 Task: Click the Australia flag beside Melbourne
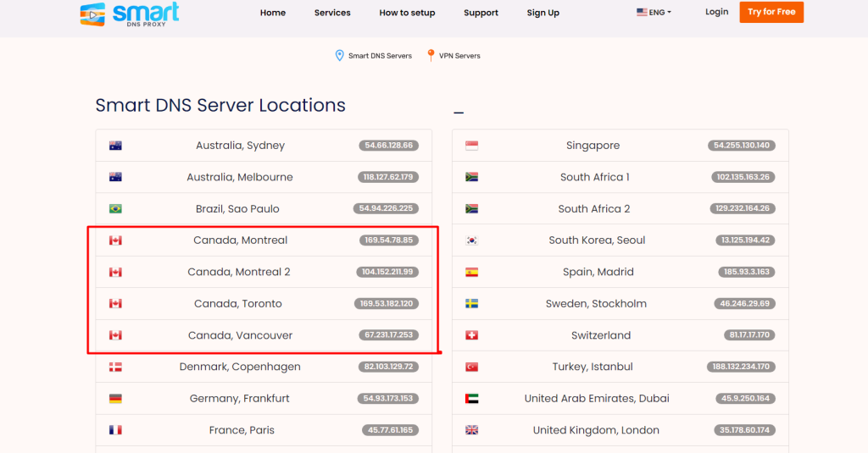115,177
